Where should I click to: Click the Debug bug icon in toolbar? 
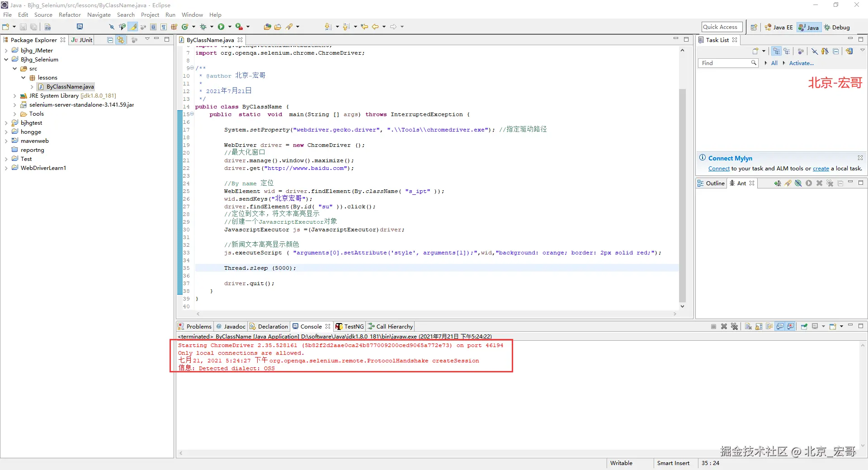203,27
